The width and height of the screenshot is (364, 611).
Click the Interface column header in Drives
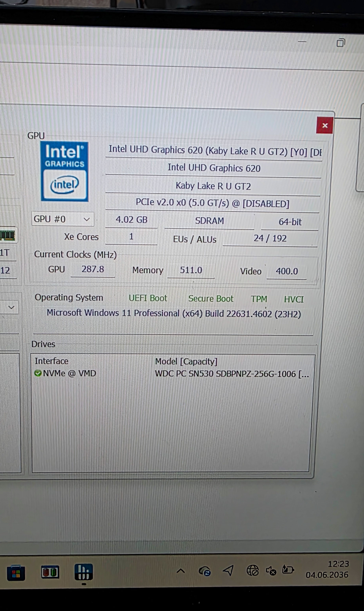[52, 361]
